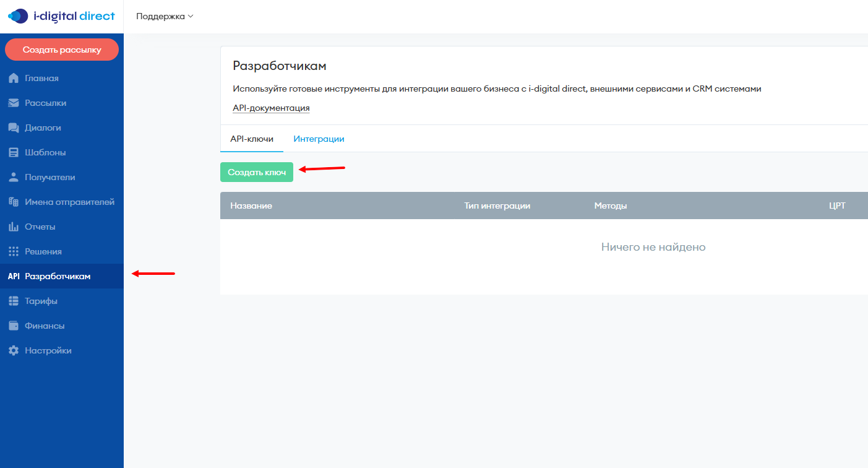Click the Получатели person icon
This screenshot has width=868, height=468.
(14, 178)
